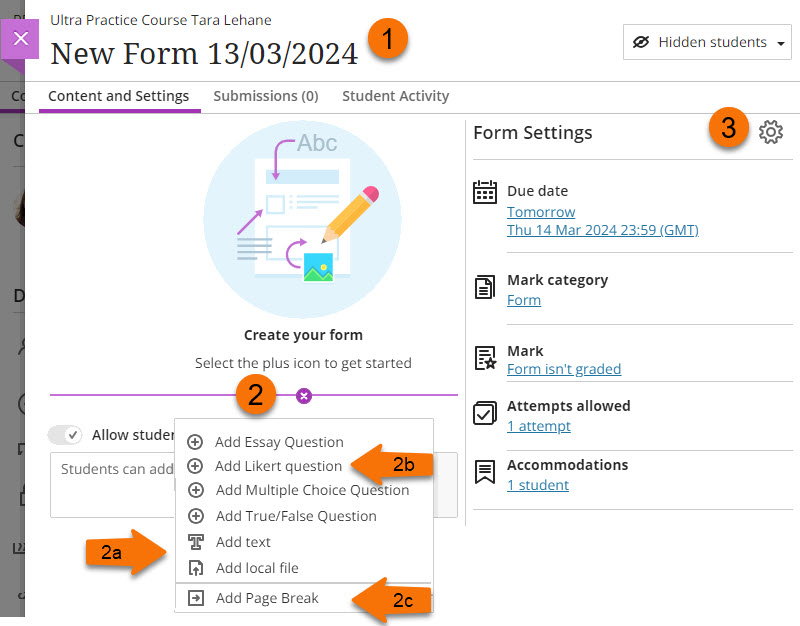Choose Add Likert question from the menu
Screen dimensions: 800x626
tap(276, 466)
